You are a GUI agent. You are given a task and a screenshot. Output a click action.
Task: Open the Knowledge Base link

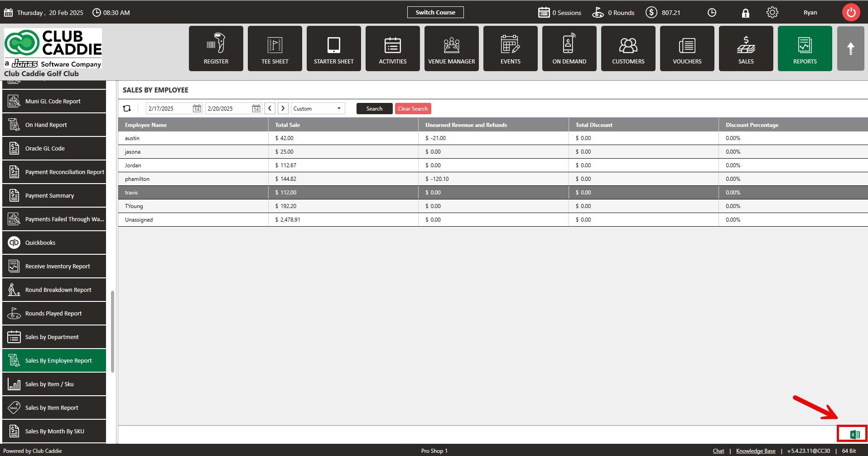(756, 451)
